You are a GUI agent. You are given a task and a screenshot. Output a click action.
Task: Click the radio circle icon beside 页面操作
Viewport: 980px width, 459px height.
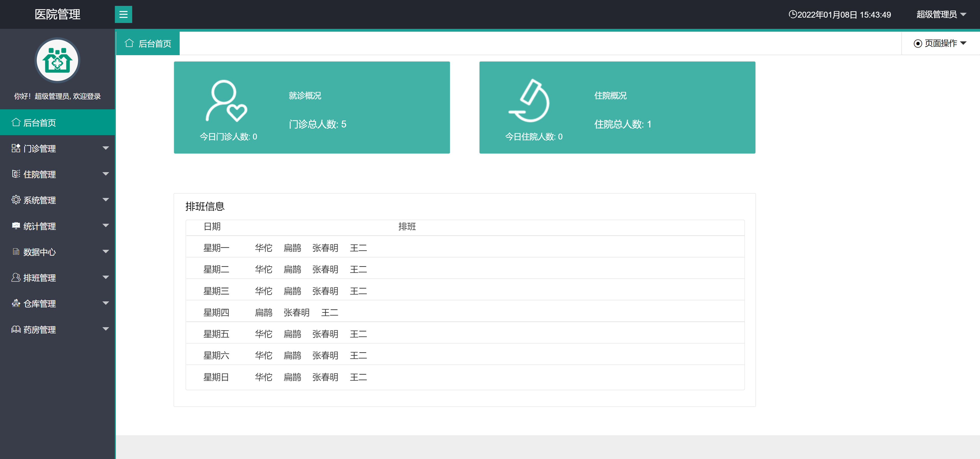click(918, 43)
